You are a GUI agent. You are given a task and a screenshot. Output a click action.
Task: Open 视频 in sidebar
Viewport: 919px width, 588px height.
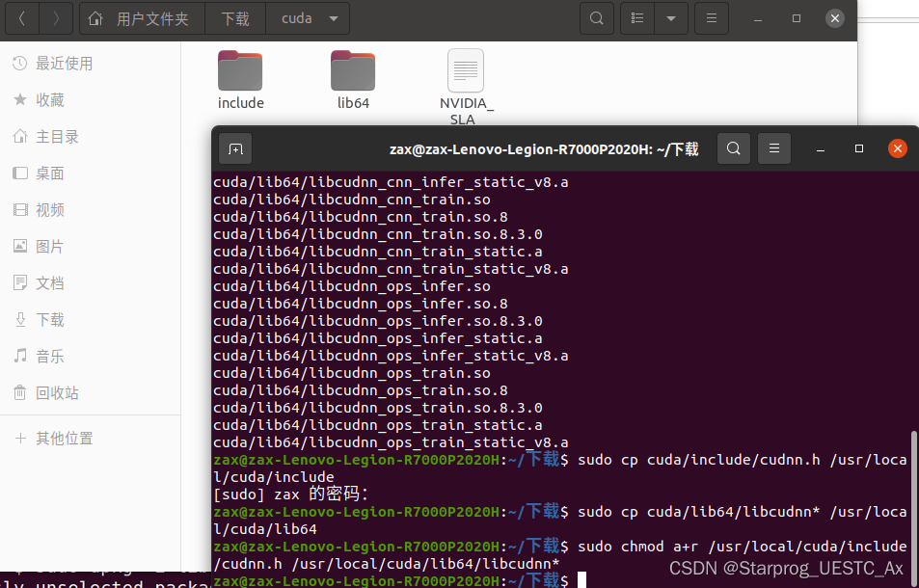pyautogui.click(x=91, y=210)
